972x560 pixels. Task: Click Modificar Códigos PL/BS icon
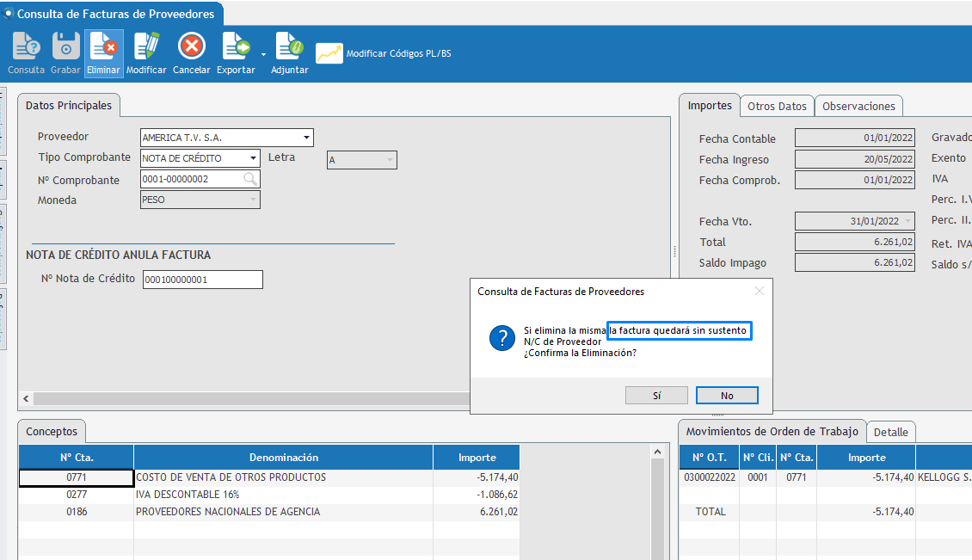(329, 53)
